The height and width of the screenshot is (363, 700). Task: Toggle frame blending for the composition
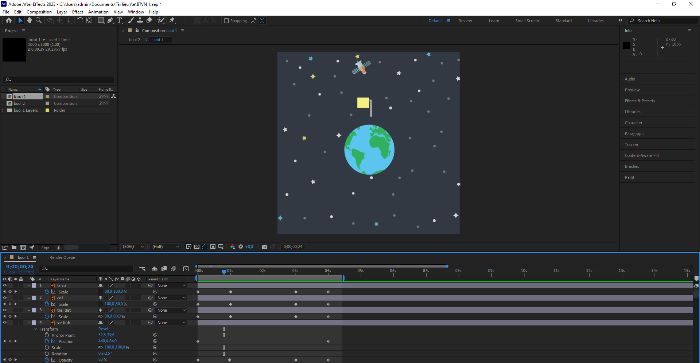[x=164, y=268]
